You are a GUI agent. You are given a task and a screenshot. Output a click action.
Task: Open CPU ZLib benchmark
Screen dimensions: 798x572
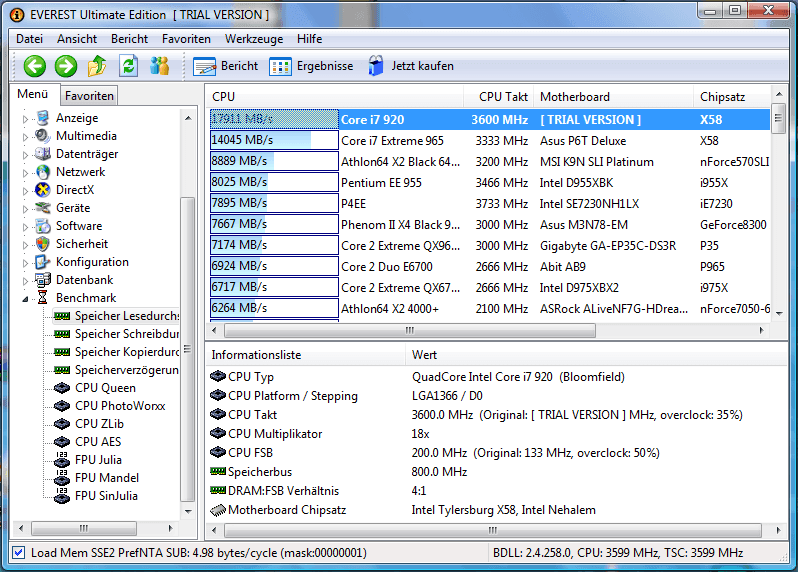pyautogui.click(x=89, y=424)
